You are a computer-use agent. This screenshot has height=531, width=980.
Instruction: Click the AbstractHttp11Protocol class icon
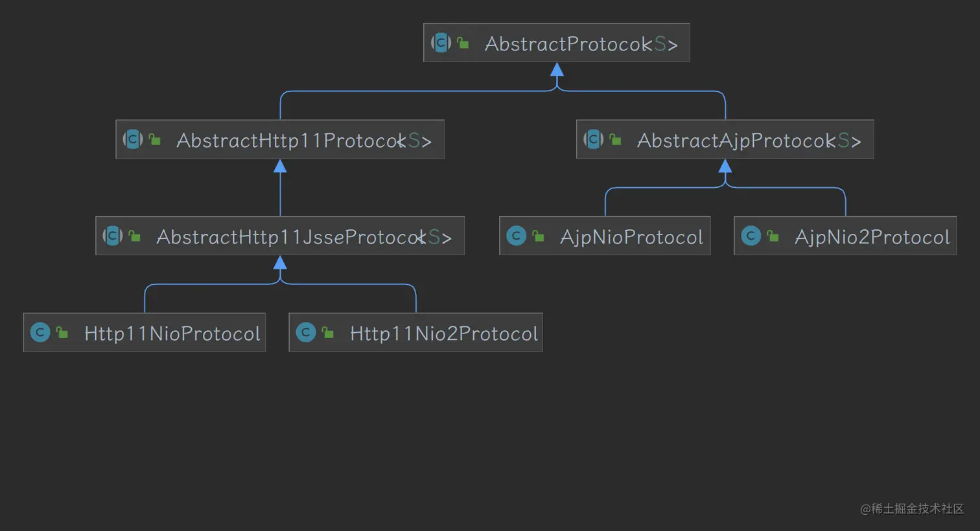[133, 139]
